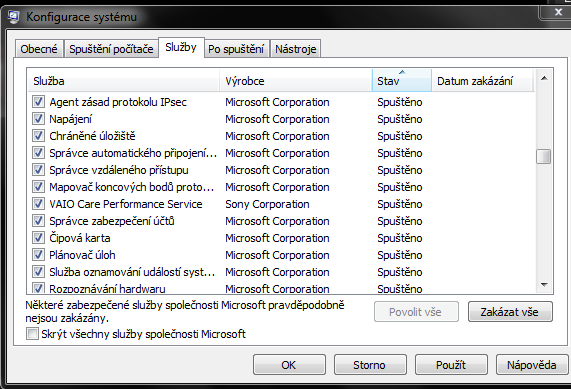Toggle Správce zabezpečení účtů checkbox
The width and height of the screenshot is (571, 389).
(x=38, y=220)
